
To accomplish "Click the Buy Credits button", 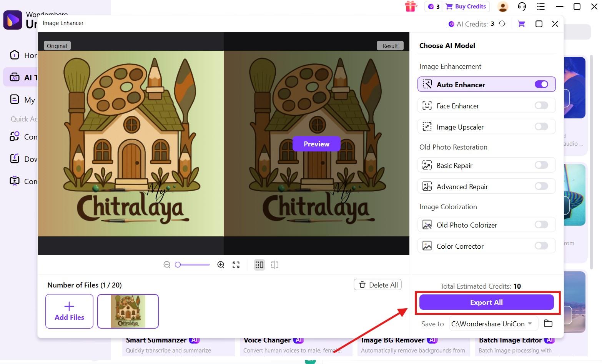I will (466, 7).
